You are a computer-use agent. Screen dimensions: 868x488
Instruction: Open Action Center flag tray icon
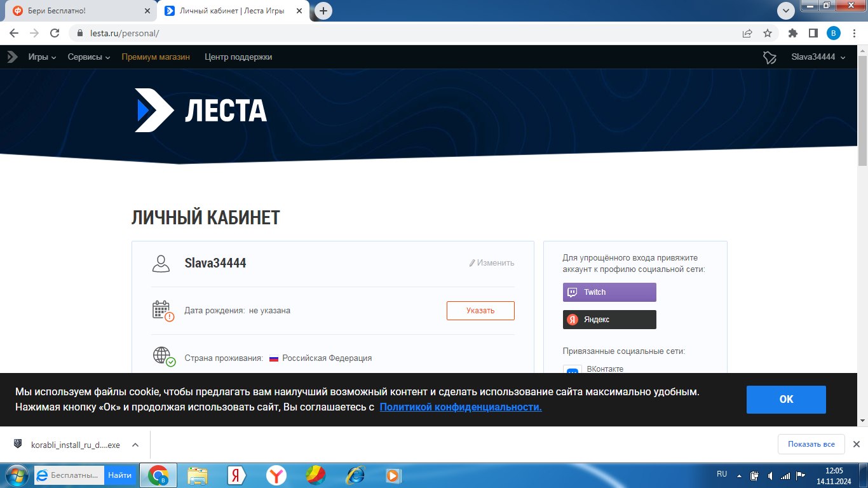pyautogui.click(x=801, y=475)
